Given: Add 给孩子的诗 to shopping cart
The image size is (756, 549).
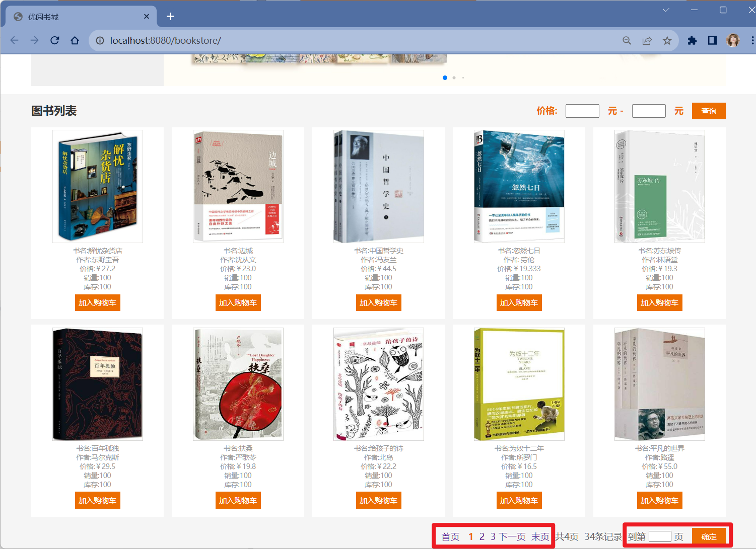Looking at the screenshot, I should pyautogui.click(x=378, y=501).
